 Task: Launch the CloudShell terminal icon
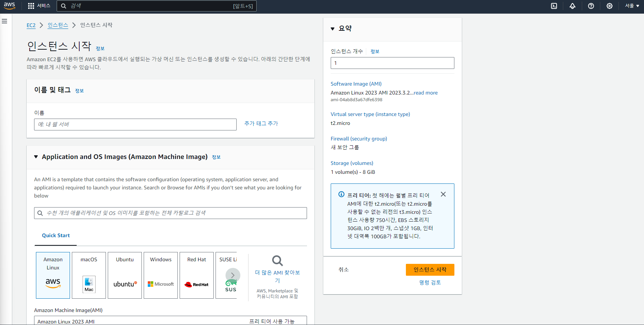click(x=554, y=6)
